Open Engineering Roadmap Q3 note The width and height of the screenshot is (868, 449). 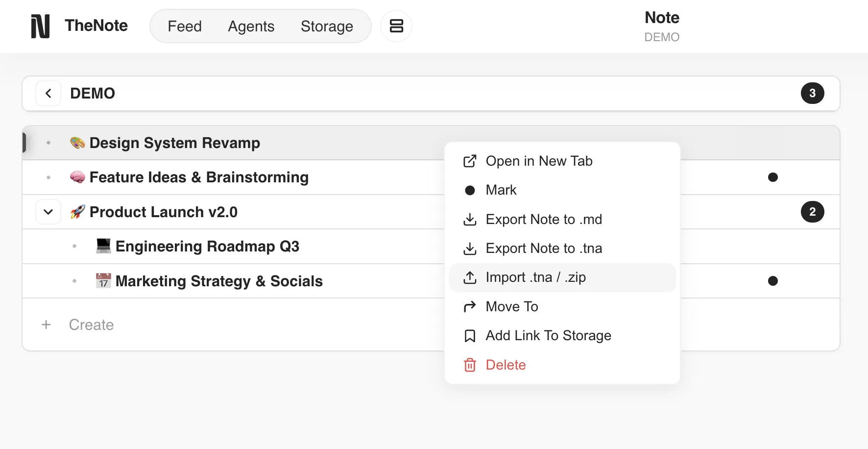[x=207, y=246]
